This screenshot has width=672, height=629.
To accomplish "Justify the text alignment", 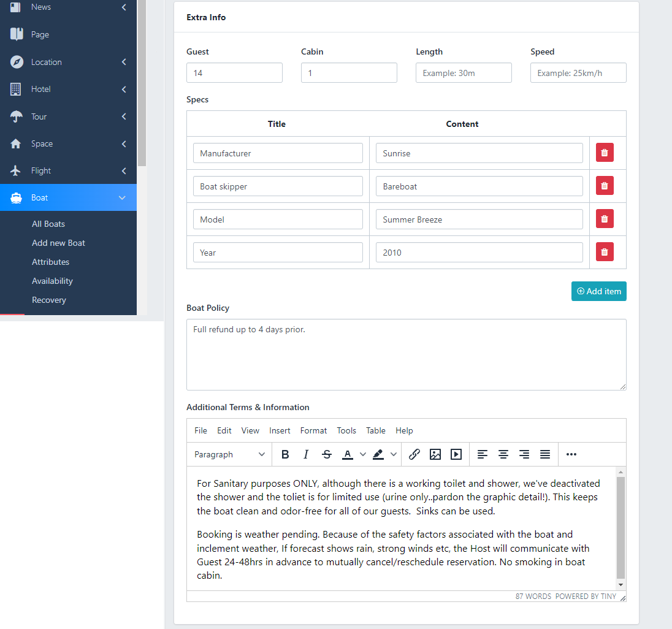I will [545, 454].
